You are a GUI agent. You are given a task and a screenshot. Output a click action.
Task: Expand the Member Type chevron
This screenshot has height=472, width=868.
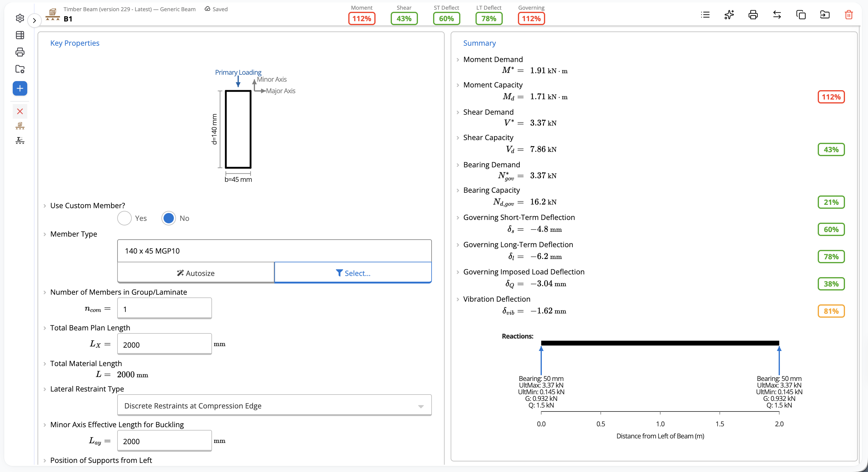point(45,234)
